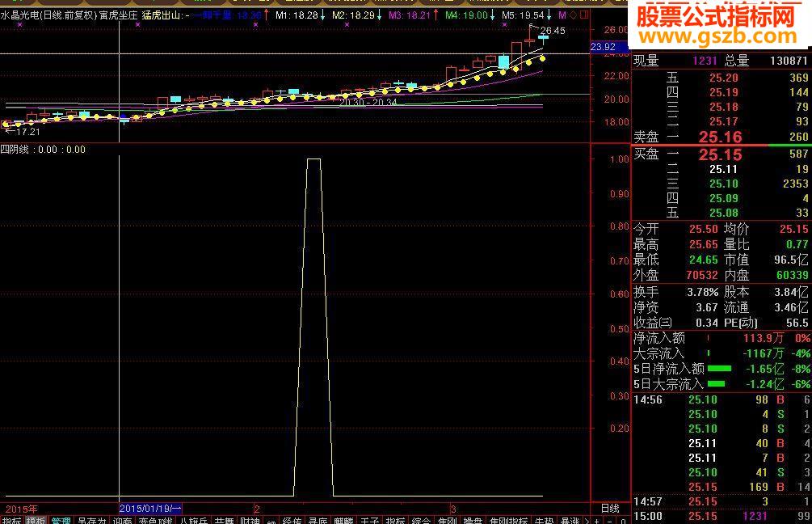Click the 总量 value 130871
This screenshot has width=812, height=524.
click(789, 61)
